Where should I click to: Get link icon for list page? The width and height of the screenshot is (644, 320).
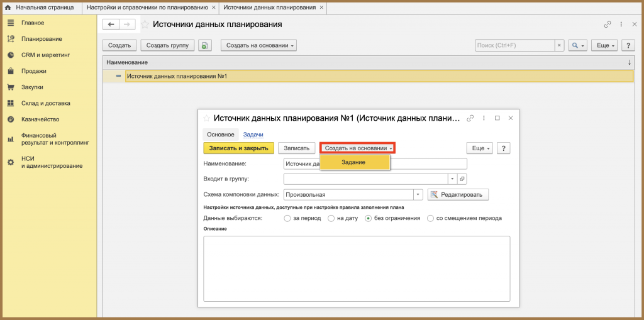(608, 25)
